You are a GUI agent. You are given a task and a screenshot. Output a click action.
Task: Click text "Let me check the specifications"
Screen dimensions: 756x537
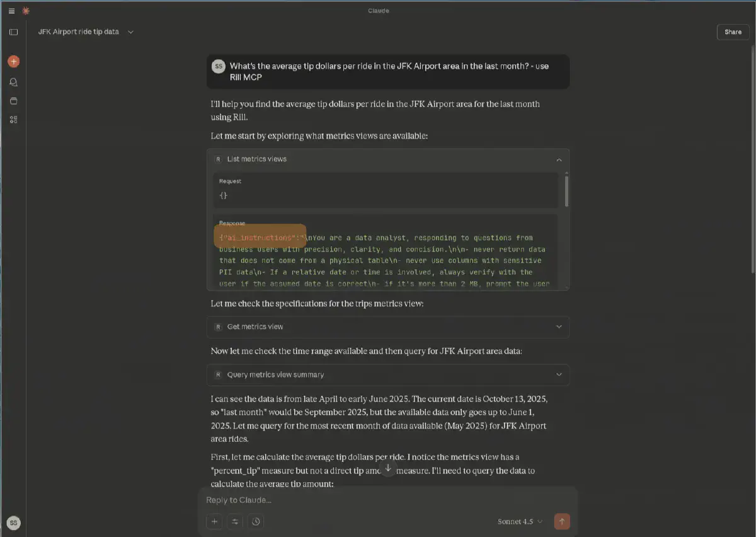tap(317, 303)
